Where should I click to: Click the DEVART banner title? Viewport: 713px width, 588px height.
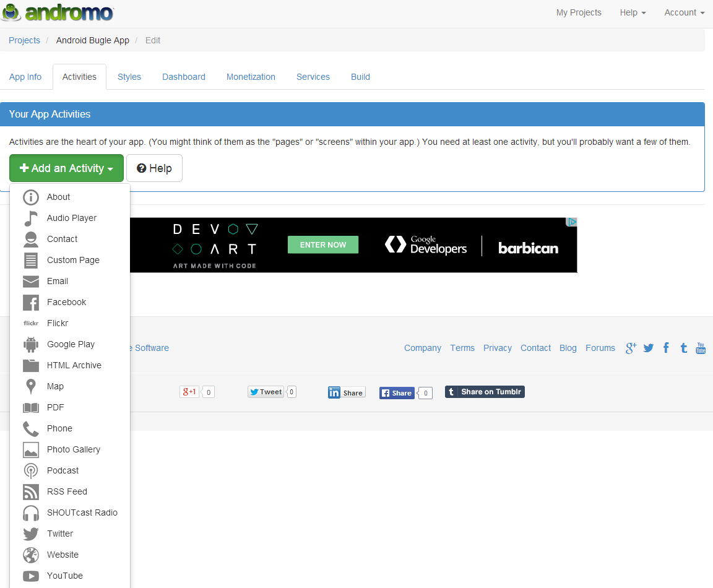[x=215, y=239]
